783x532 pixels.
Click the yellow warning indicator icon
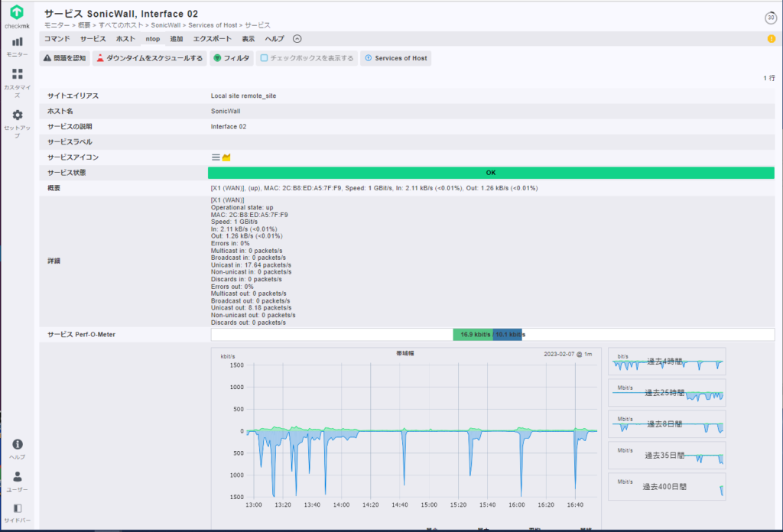click(771, 39)
